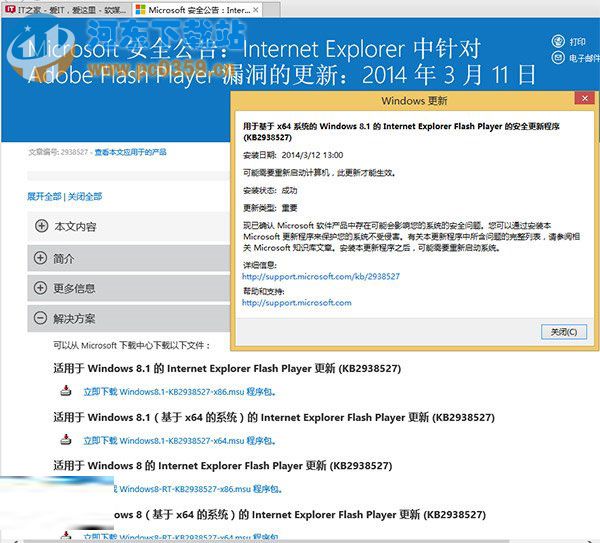The image size is (600, 543).
Task: Open a new blank tab
Action: point(271,10)
